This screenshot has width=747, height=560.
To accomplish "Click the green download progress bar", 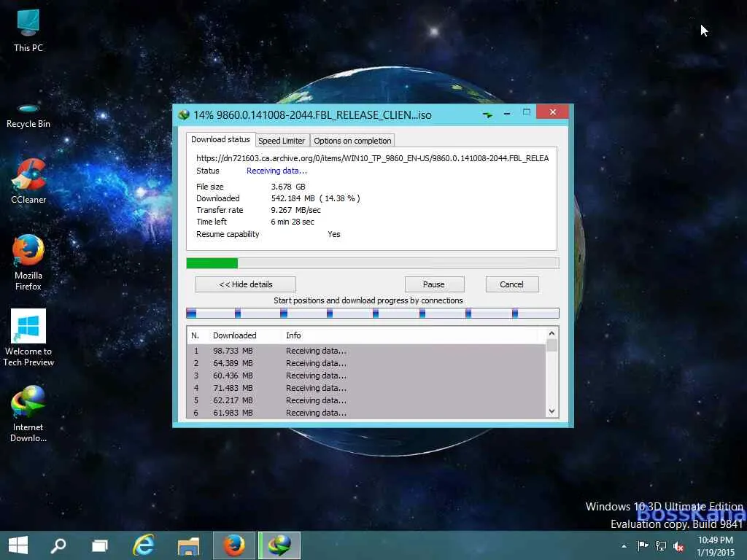I will pyautogui.click(x=373, y=262).
